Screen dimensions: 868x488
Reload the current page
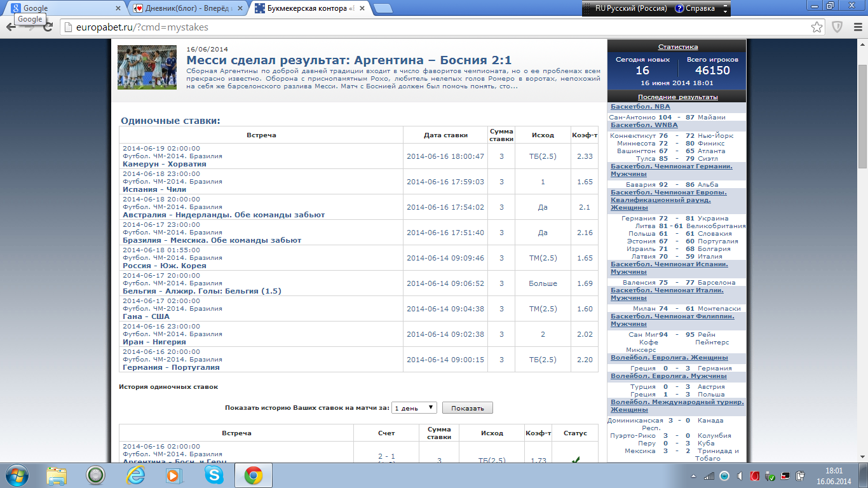point(46,27)
